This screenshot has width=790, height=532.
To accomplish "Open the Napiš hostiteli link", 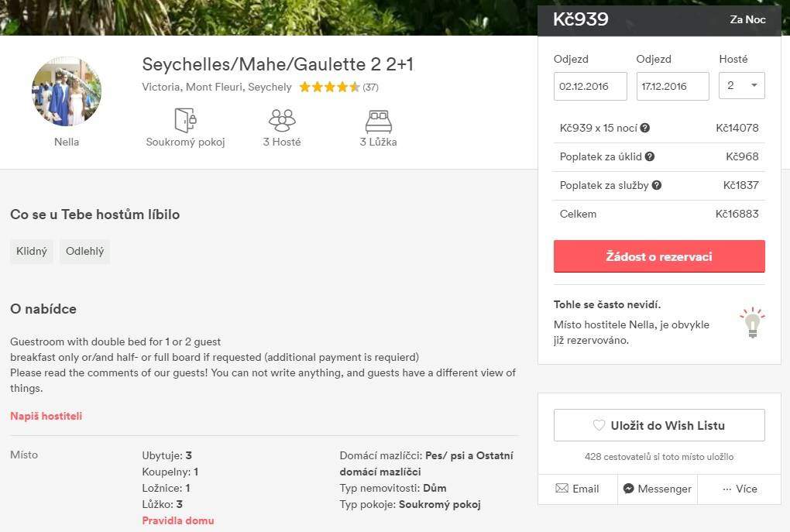I will [46, 416].
